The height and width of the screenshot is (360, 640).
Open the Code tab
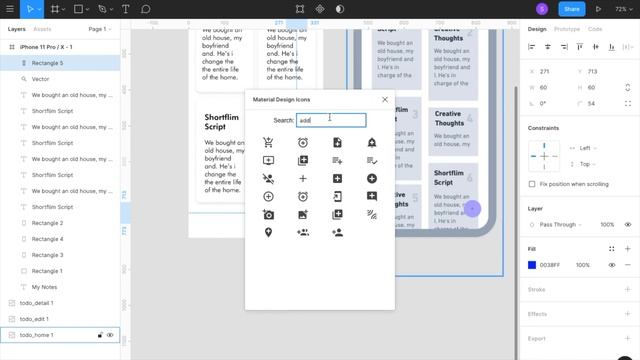pyautogui.click(x=595, y=29)
